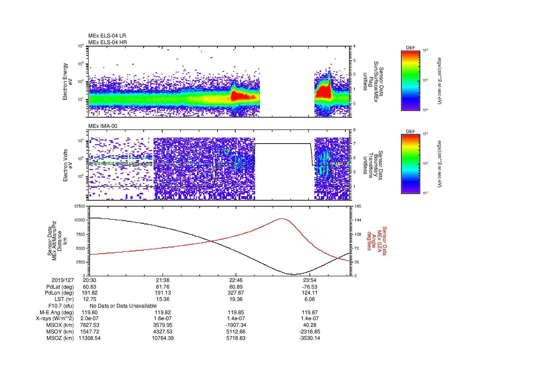
Task: Click the PdLat value 81.76
Action: [163, 287]
